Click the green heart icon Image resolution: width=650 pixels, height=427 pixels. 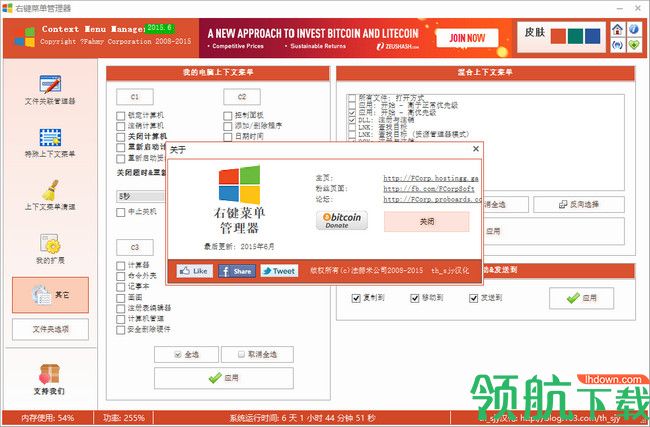coord(633,45)
